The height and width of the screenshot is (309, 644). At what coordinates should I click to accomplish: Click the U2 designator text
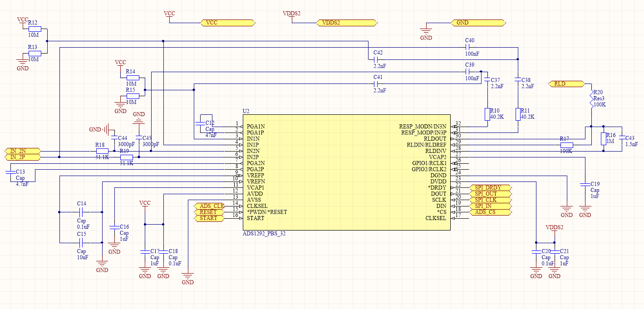[246, 111]
